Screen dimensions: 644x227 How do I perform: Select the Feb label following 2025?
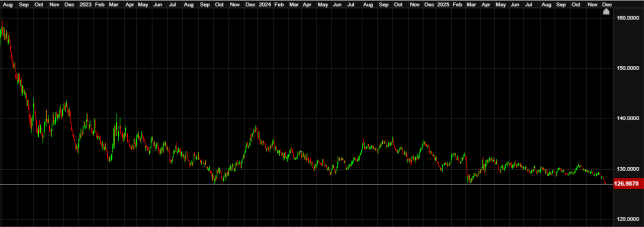tap(457, 4)
